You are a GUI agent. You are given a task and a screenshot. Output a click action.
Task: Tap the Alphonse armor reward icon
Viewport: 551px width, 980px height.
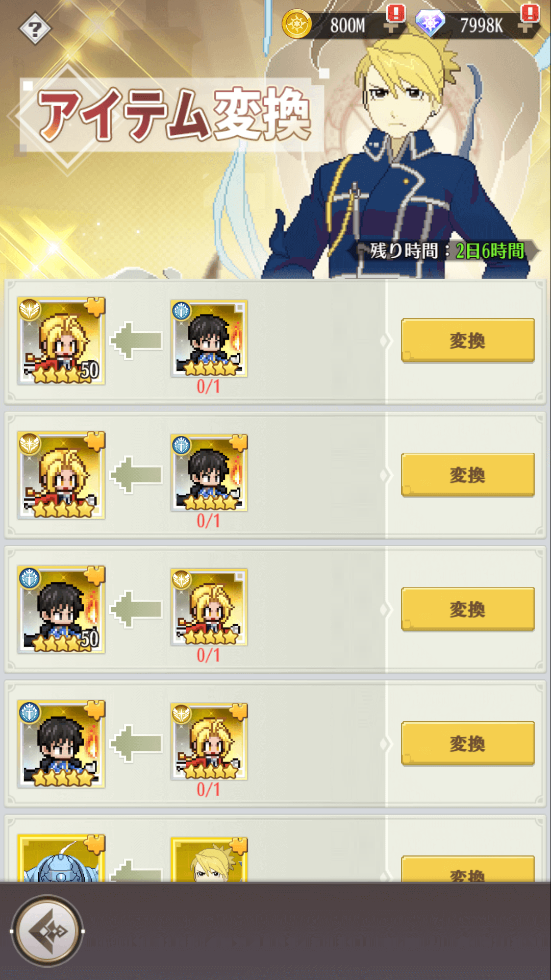tap(61, 858)
